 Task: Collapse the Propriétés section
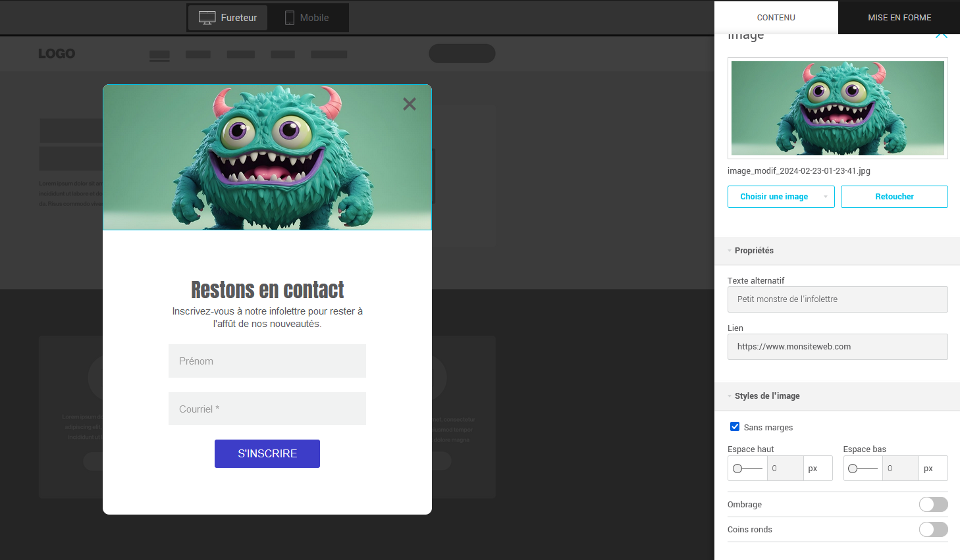tap(730, 251)
